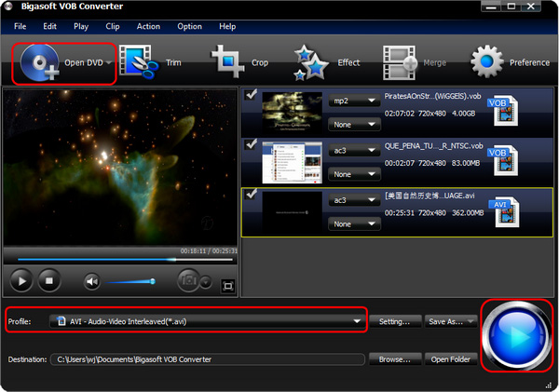
Task: Toggle full screen preview icon
Action: pos(228,286)
